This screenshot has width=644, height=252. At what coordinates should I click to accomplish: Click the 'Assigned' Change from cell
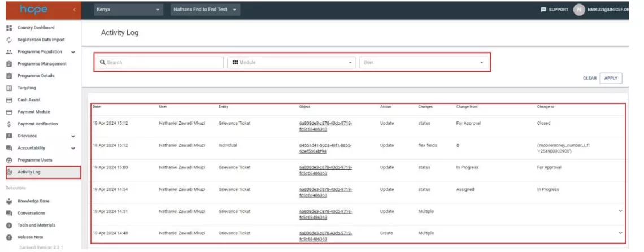tap(465, 189)
